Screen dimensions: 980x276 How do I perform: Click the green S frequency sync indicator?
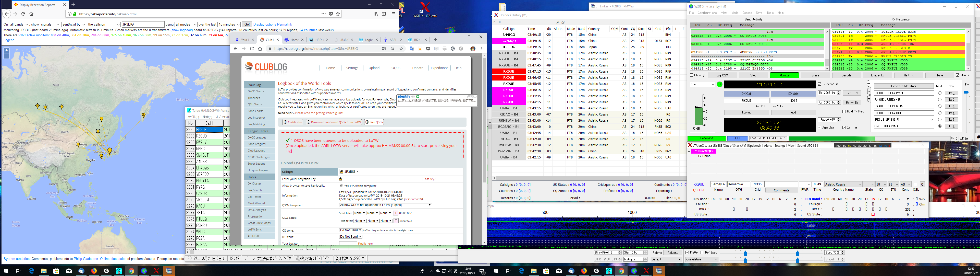[719, 84]
